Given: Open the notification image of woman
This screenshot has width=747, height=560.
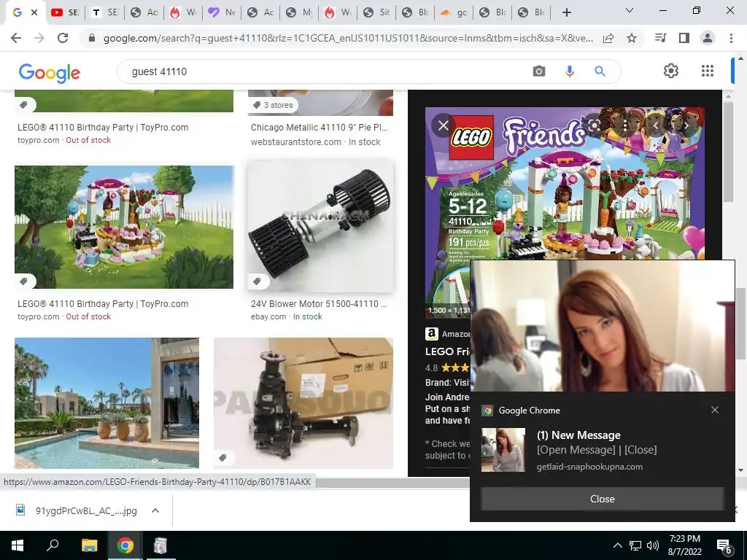Looking at the screenshot, I should tap(603, 326).
